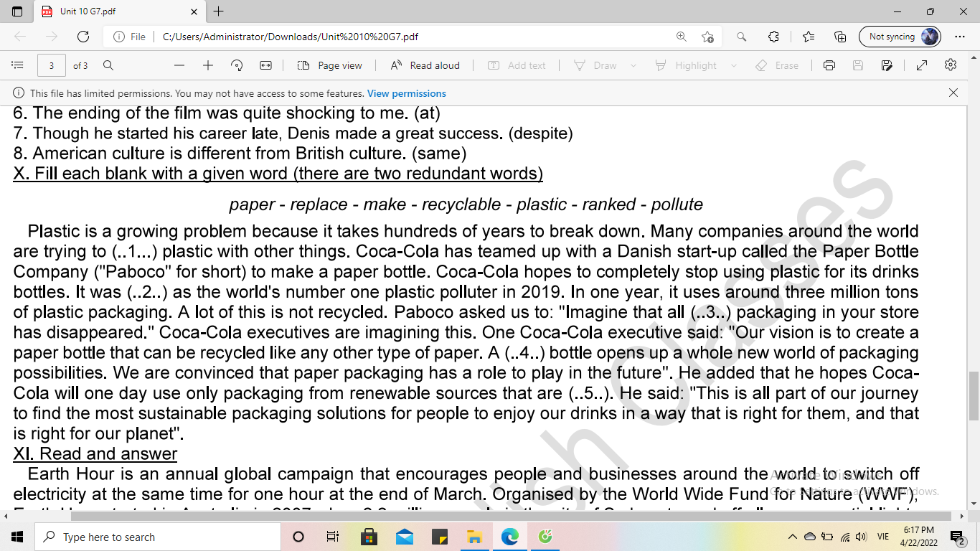Open Microsoft Store from taskbar
This screenshot has width=980, height=551.
pos(369,537)
